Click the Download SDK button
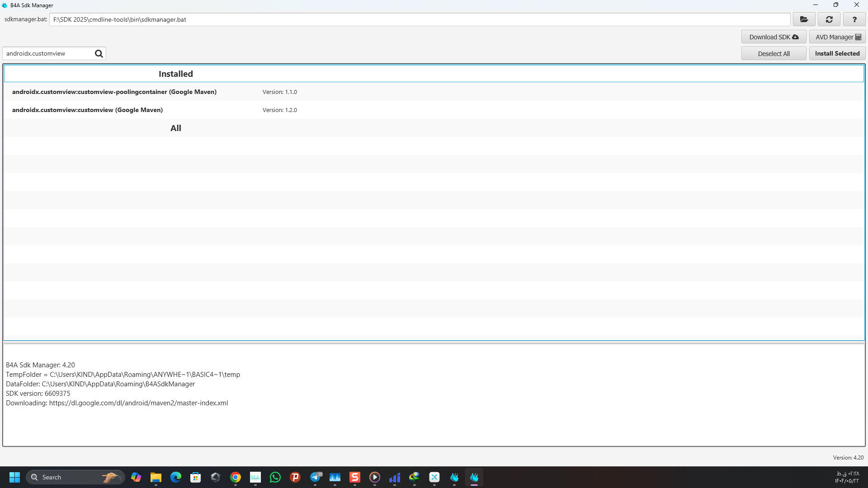 point(774,37)
